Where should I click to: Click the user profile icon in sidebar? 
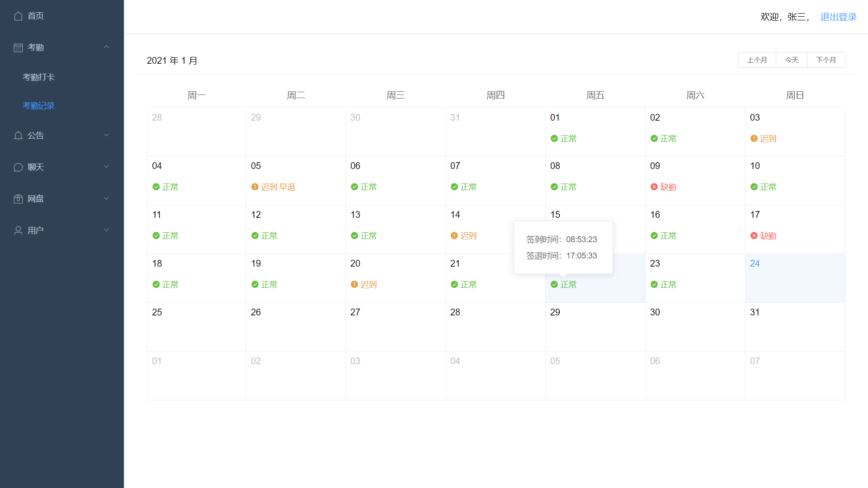[x=18, y=230]
